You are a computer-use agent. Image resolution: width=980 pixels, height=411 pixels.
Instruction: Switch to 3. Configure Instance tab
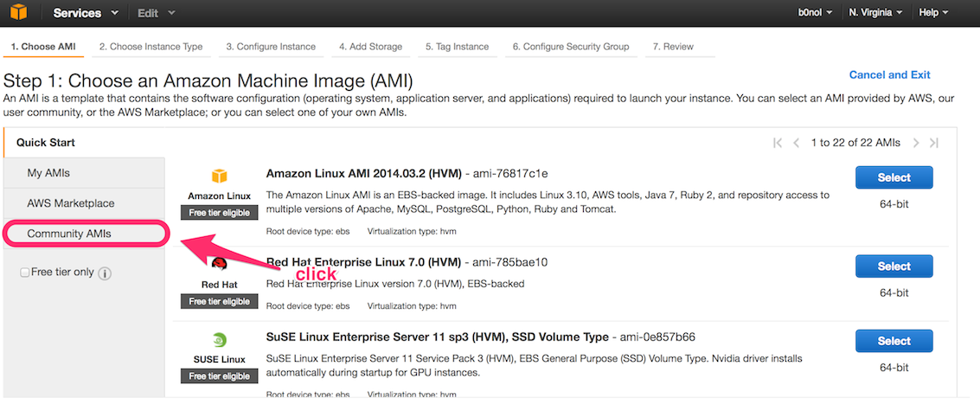click(271, 47)
